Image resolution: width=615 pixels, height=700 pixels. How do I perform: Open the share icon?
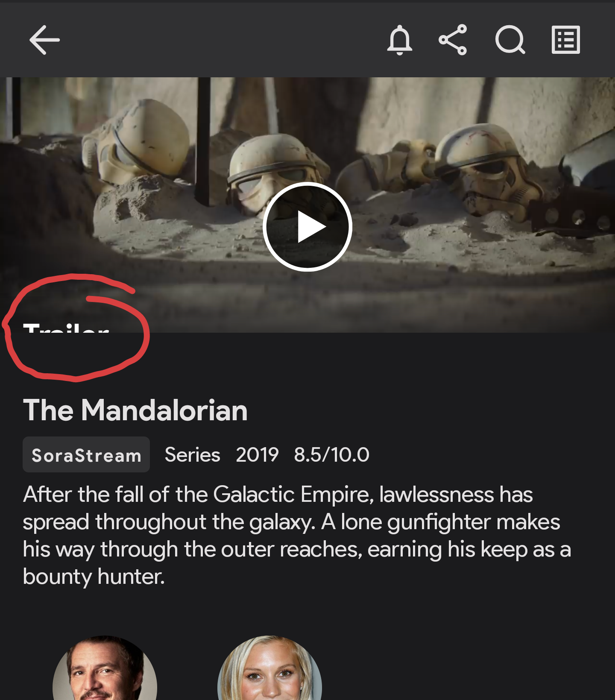[x=453, y=40]
